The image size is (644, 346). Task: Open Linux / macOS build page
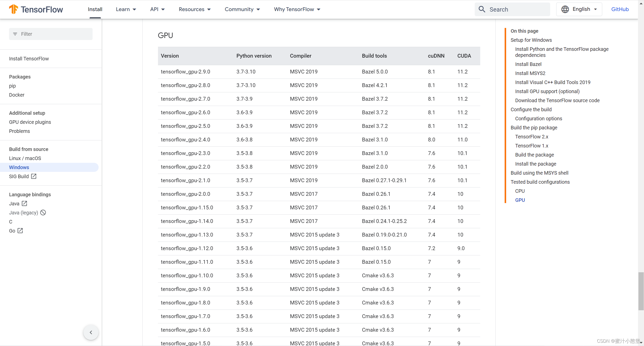click(x=25, y=158)
